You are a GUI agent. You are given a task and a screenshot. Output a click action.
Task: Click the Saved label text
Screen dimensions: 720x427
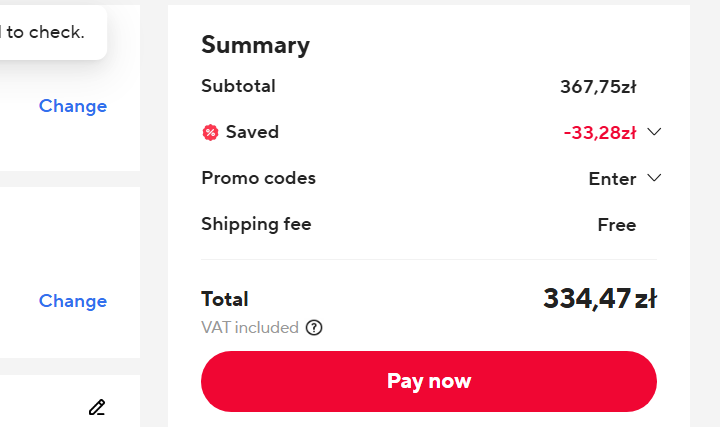pyautogui.click(x=252, y=132)
